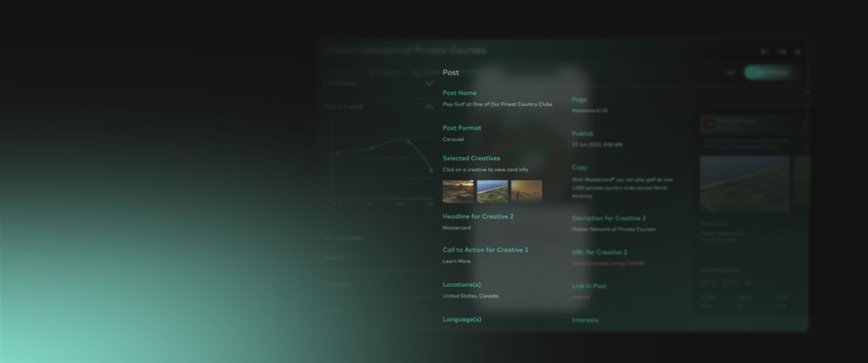Select final lowest point on Micro trend chart
The width and height of the screenshot is (868, 363).
[x=431, y=170]
